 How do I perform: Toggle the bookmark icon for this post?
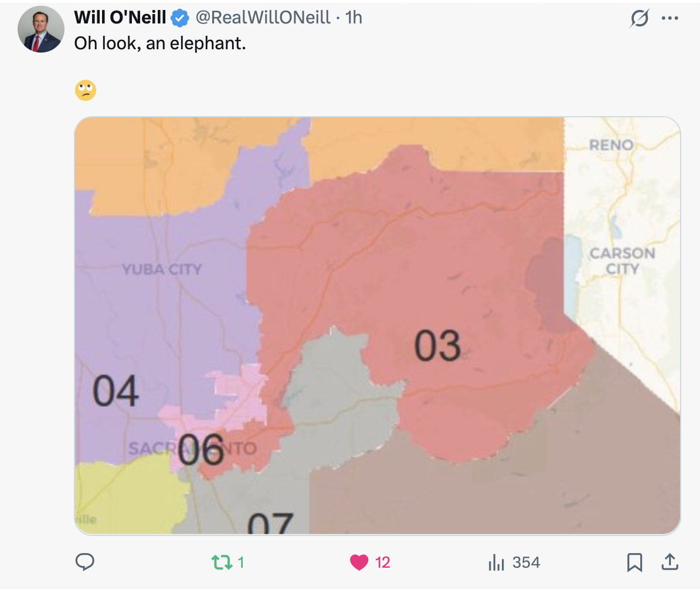(x=634, y=563)
